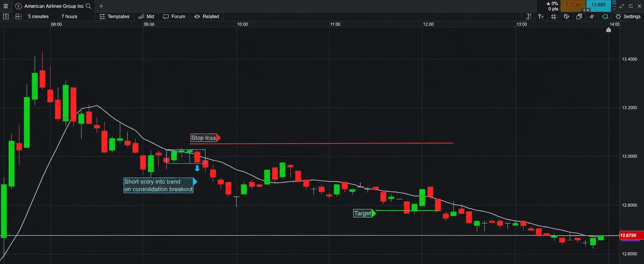This screenshot has height=264, width=644.
Task: Click the overlapping windows copy icon
Action: pos(579,16)
